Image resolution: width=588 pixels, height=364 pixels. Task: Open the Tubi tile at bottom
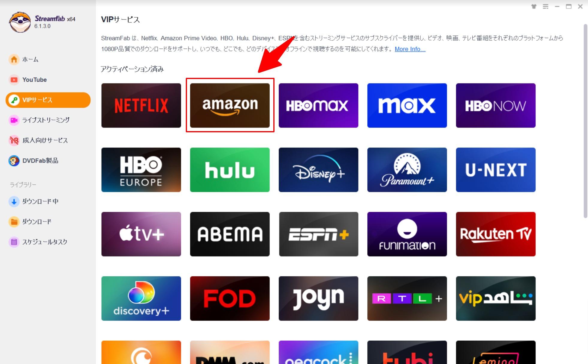(x=407, y=352)
